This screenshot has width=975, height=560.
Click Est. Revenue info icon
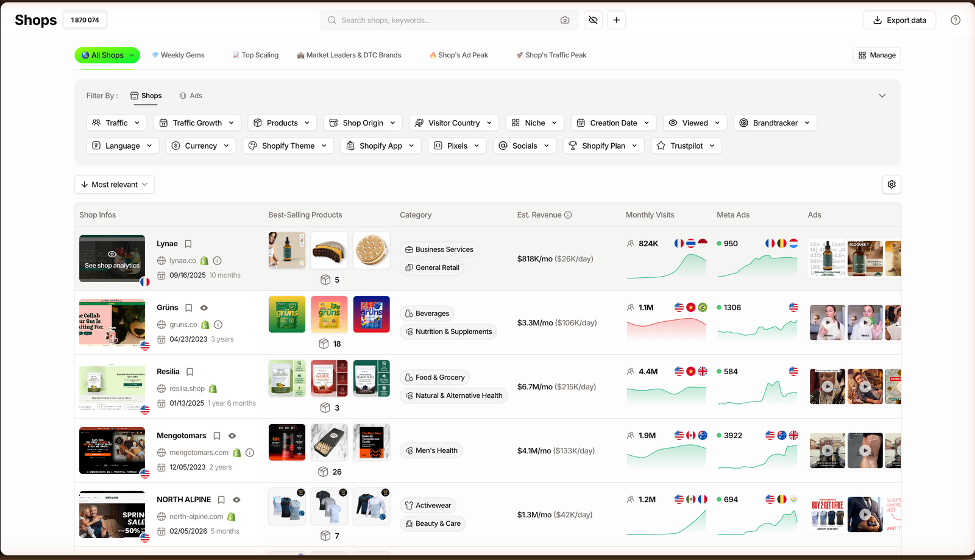568,215
